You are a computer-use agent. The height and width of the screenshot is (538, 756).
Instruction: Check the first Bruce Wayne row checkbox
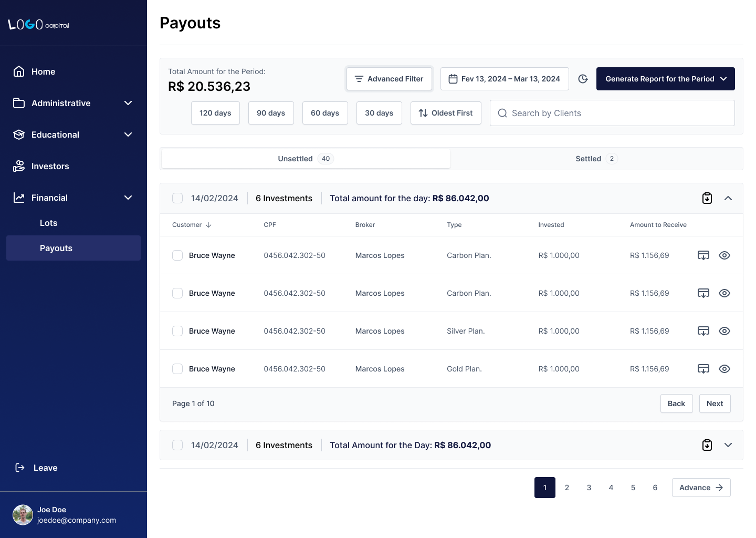[x=177, y=255]
